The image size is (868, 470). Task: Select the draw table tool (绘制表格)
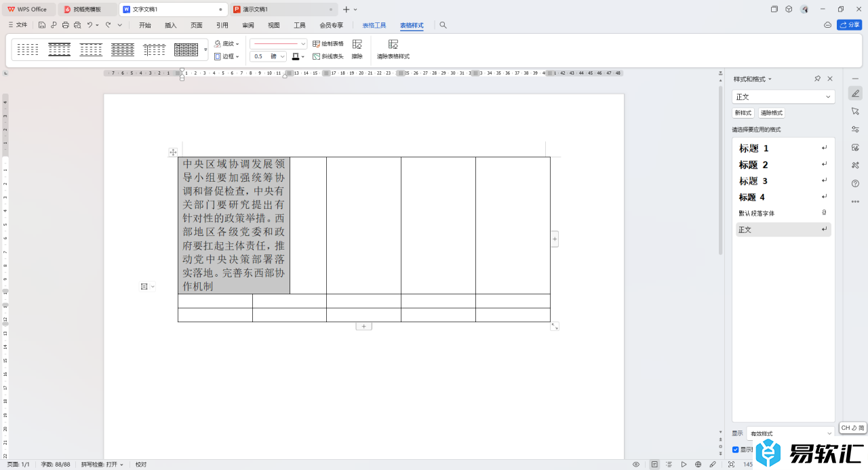coord(328,43)
